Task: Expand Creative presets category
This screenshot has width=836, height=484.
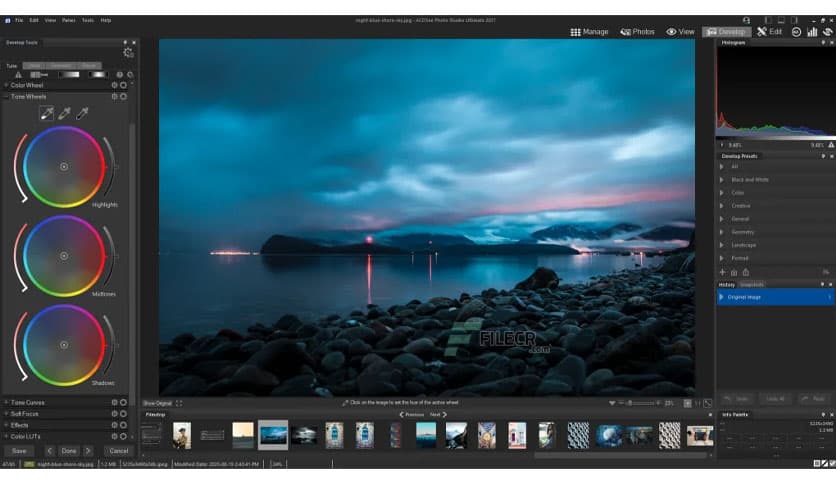Action: click(722, 206)
